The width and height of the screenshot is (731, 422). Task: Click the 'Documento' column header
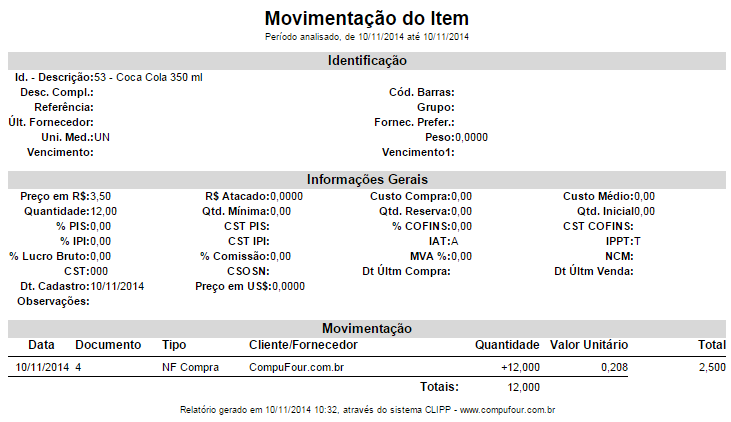click(x=108, y=345)
